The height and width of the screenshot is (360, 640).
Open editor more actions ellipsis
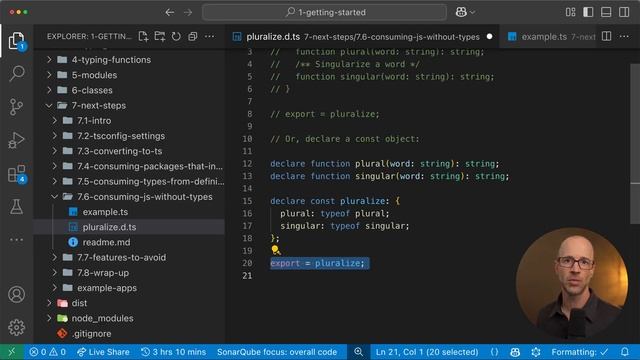pyautogui.click(x=624, y=36)
